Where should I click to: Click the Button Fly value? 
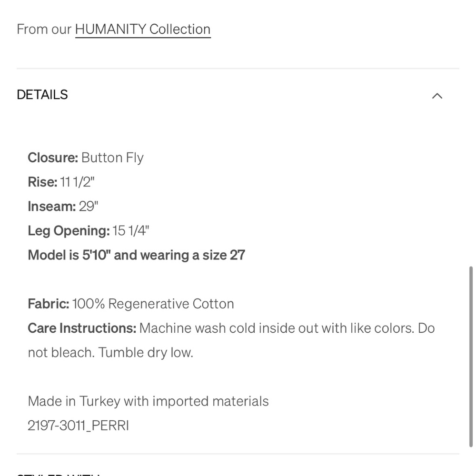112,158
